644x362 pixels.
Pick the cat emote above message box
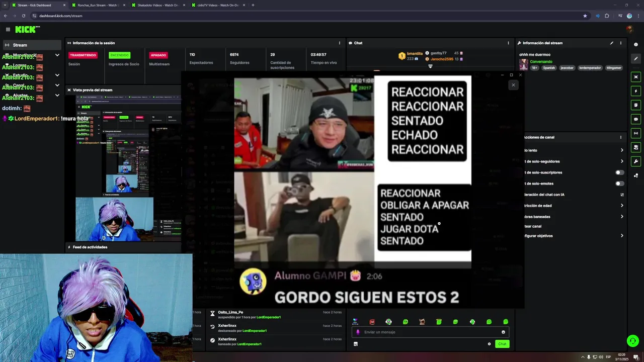point(422,322)
